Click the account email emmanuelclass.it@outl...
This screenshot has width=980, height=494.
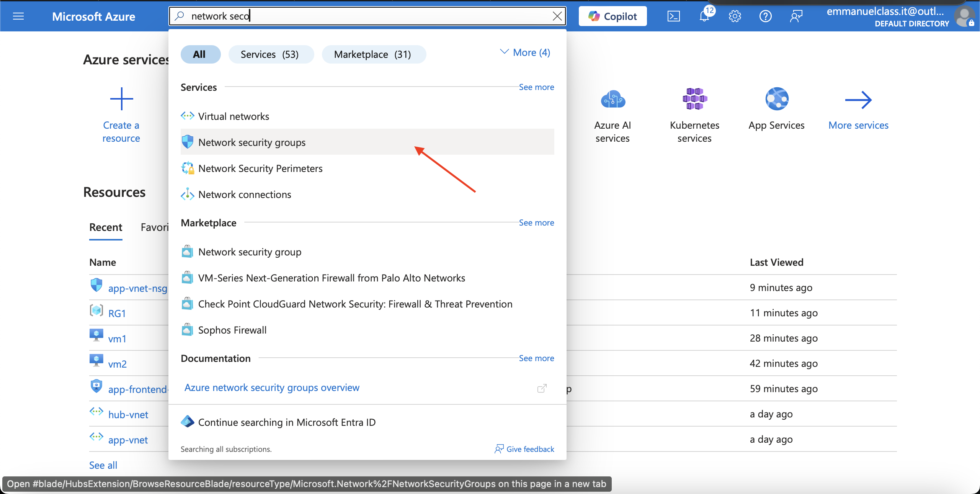point(885,11)
